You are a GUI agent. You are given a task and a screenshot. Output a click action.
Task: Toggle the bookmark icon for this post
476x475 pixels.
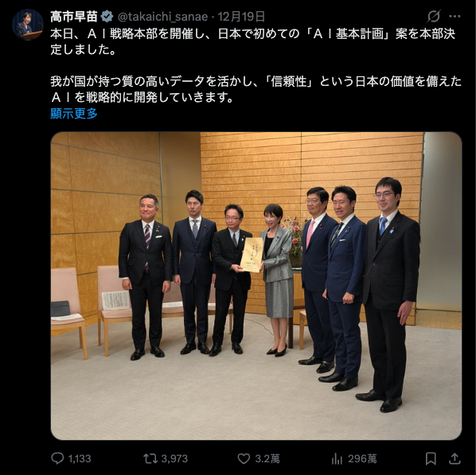click(431, 458)
